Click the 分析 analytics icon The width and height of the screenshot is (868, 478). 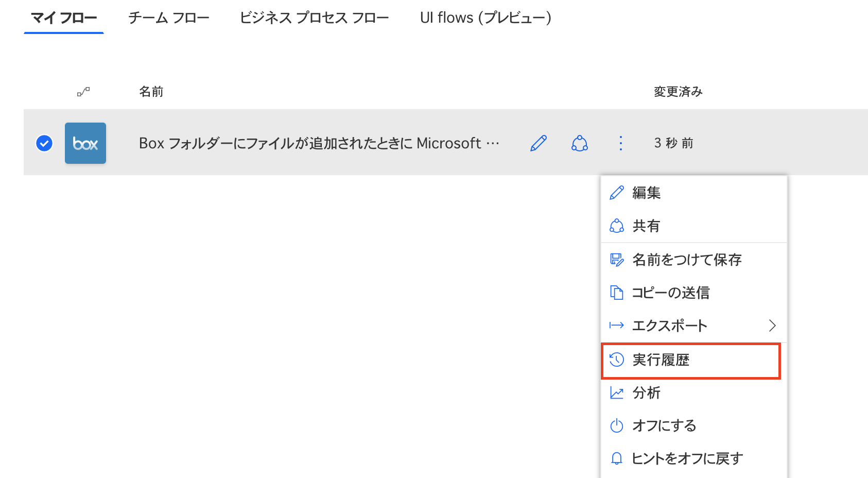click(616, 392)
